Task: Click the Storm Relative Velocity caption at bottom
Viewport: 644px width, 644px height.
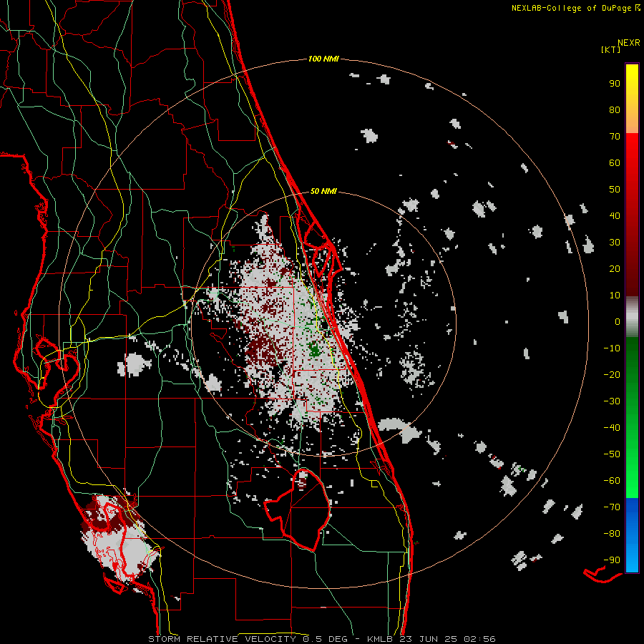Action: pos(321,639)
